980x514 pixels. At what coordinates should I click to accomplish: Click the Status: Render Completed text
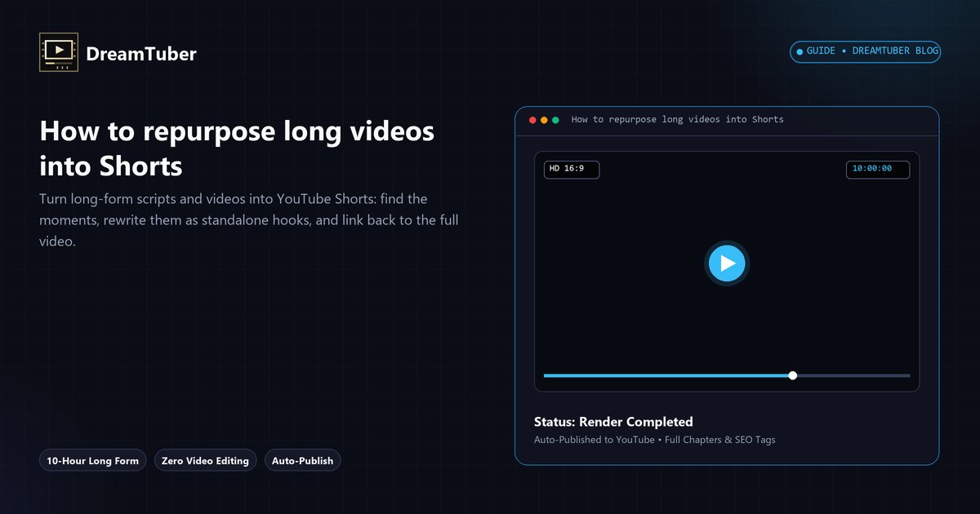click(613, 422)
